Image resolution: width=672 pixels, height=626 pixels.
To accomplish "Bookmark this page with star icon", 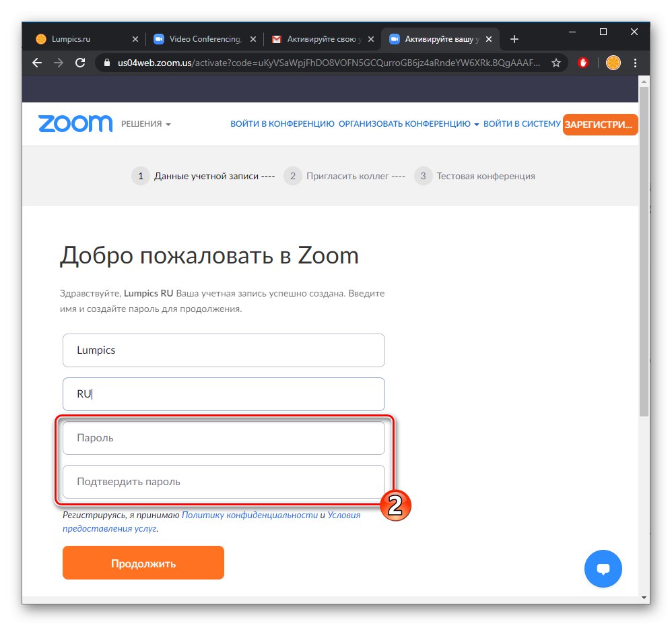I will point(556,63).
